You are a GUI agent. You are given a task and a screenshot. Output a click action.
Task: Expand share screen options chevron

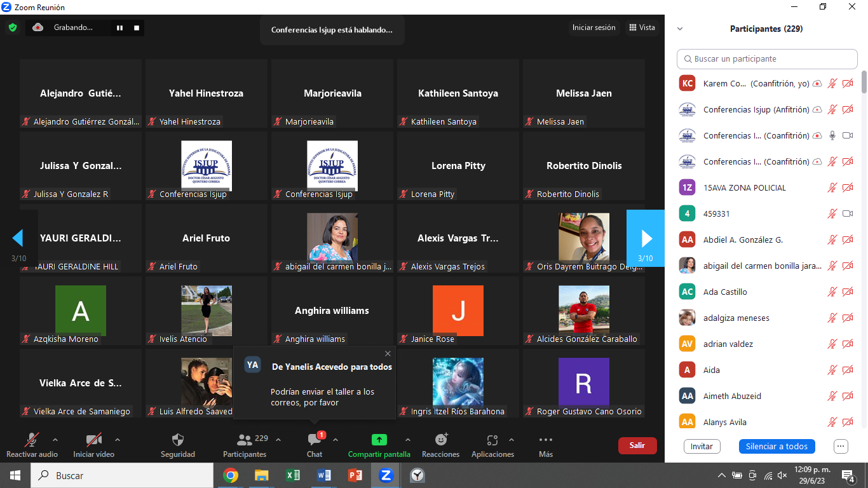coord(408,440)
